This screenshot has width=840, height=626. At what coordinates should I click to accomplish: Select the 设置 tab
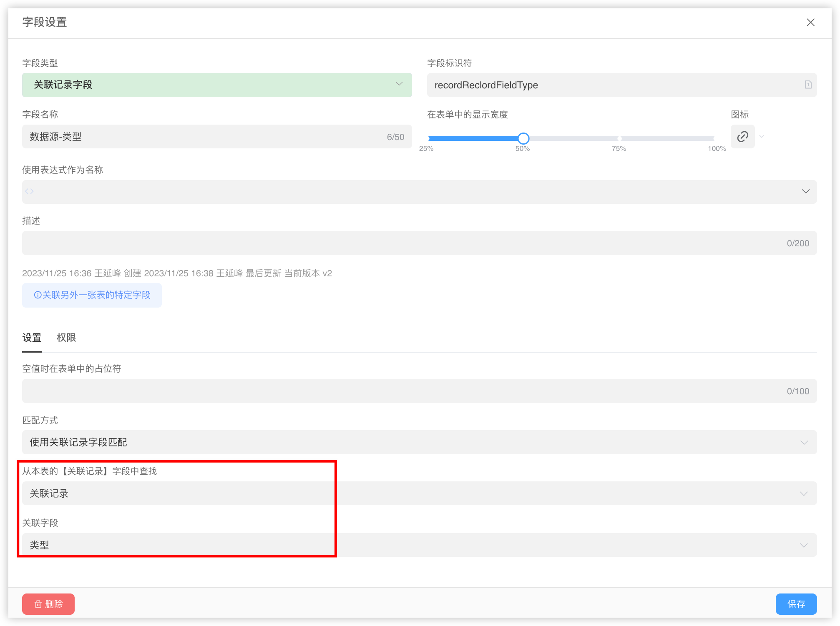click(x=32, y=338)
